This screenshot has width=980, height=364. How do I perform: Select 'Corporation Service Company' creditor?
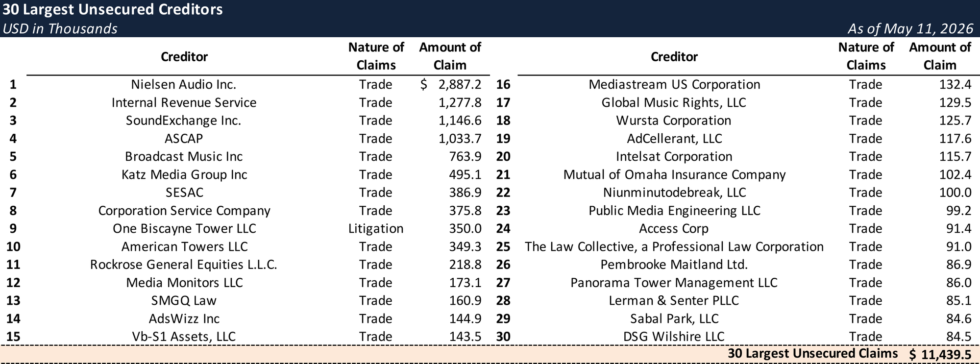184,211
